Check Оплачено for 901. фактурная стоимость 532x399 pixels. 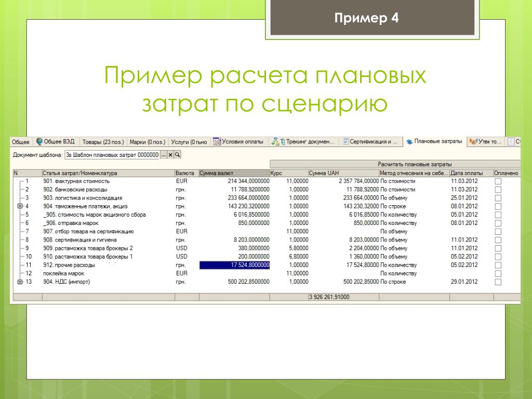[x=498, y=181]
